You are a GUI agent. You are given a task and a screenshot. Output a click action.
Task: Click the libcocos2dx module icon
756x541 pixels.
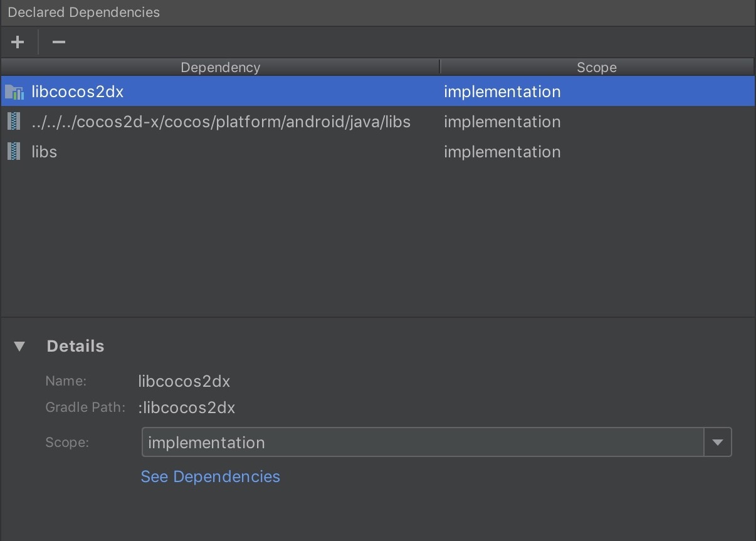[14, 92]
